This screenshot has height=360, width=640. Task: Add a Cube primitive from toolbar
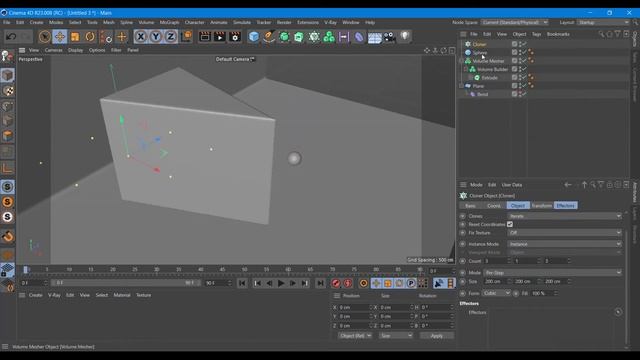[253, 37]
